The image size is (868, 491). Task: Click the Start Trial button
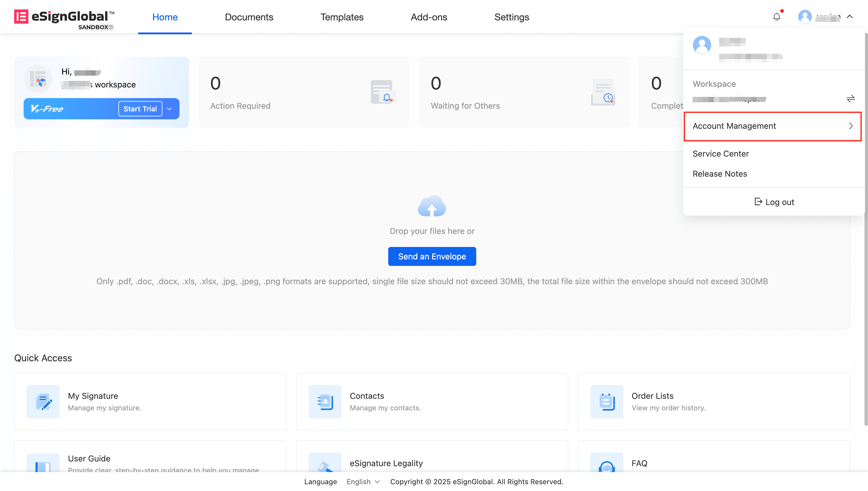tap(140, 109)
